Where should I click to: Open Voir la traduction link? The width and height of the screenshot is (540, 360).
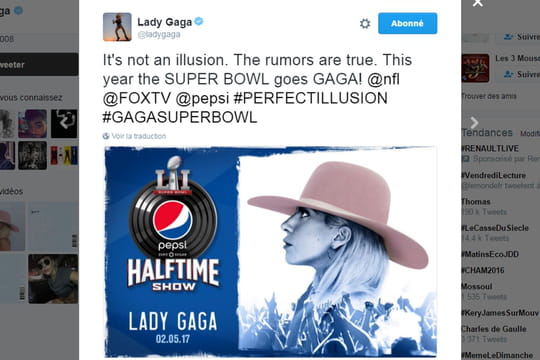[x=138, y=136]
